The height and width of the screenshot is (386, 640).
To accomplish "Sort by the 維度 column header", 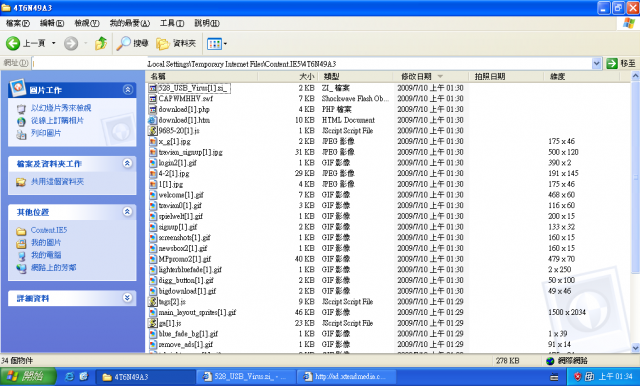I will click(582, 76).
